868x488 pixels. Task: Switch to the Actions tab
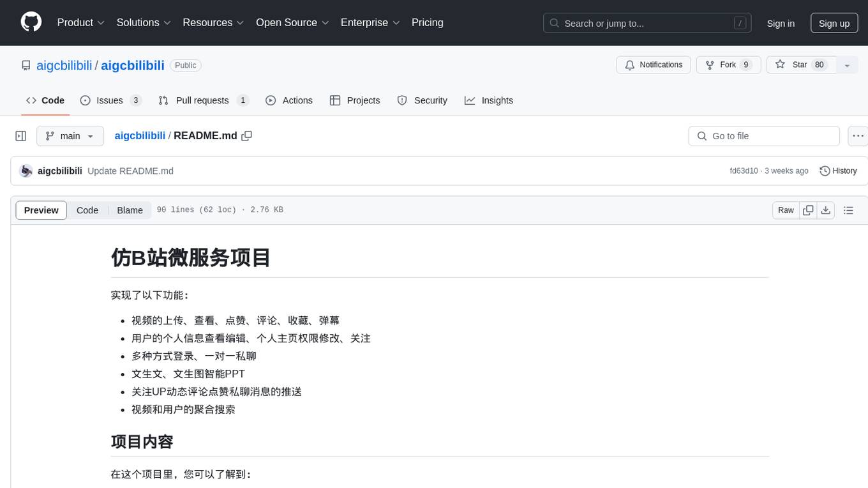click(x=289, y=100)
